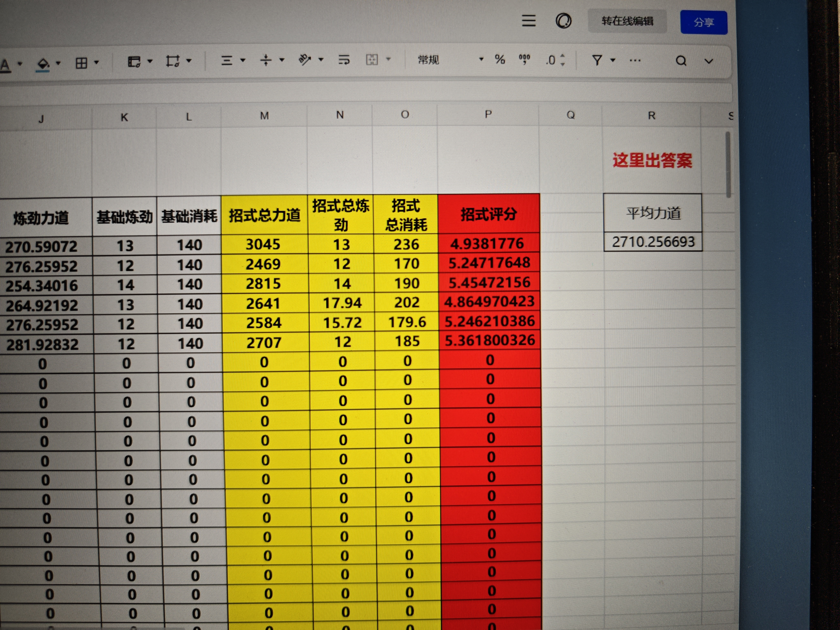
Task: Select the 平均力道 header cell
Action: point(653,213)
